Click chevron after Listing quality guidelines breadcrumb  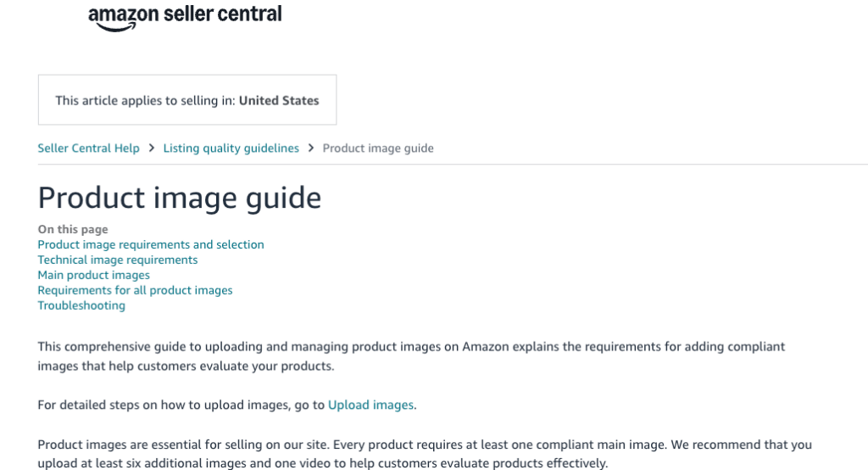click(x=311, y=148)
